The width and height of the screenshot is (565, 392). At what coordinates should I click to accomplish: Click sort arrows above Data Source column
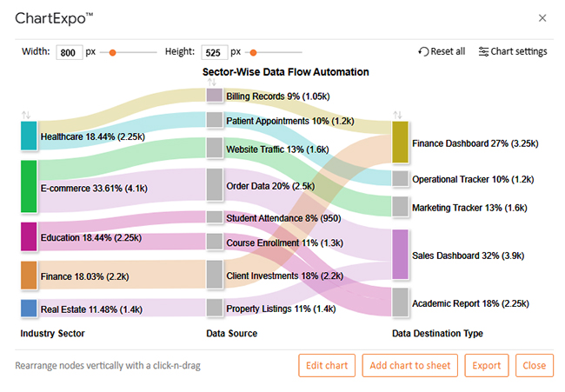pyautogui.click(x=213, y=83)
